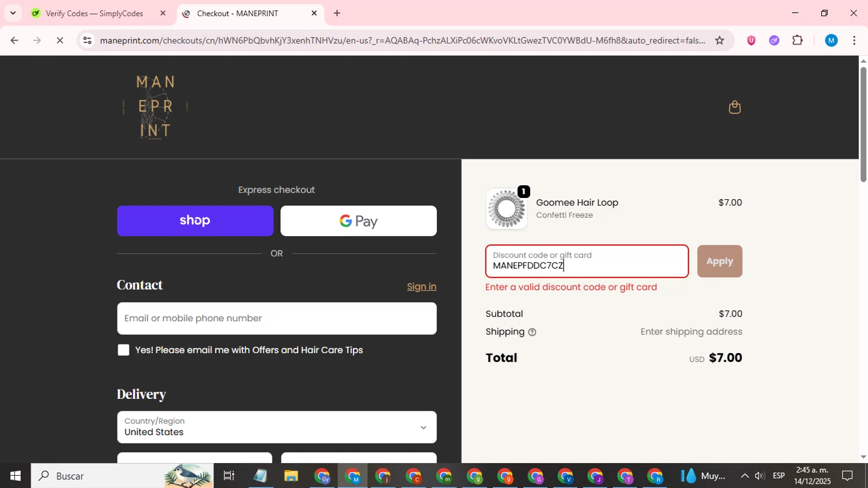Follow the Sign in link

[421, 287]
